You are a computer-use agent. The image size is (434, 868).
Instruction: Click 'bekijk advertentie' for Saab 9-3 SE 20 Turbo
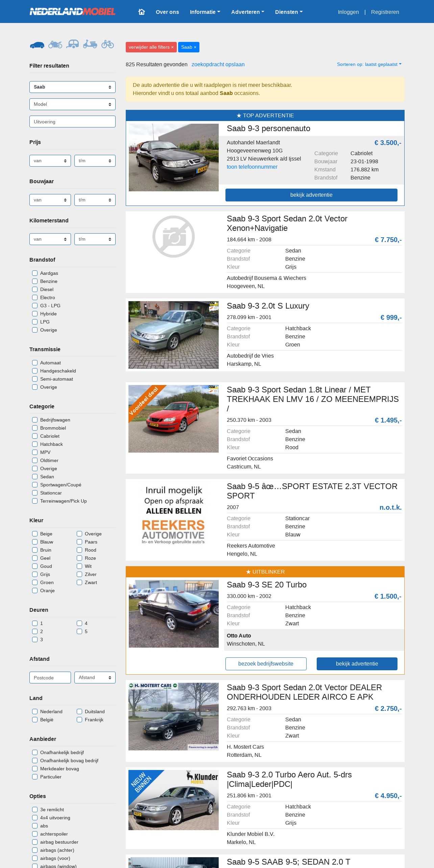(x=357, y=664)
